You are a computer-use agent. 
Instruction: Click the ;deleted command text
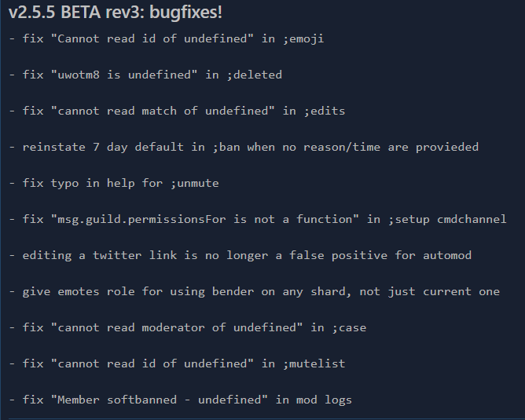[x=254, y=75]
